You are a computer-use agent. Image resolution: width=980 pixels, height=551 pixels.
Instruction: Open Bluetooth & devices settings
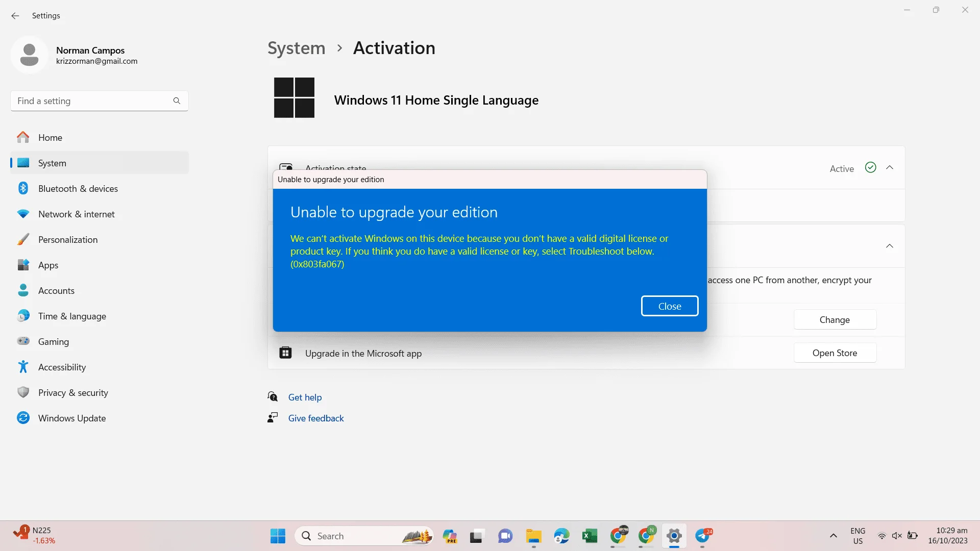100,188
